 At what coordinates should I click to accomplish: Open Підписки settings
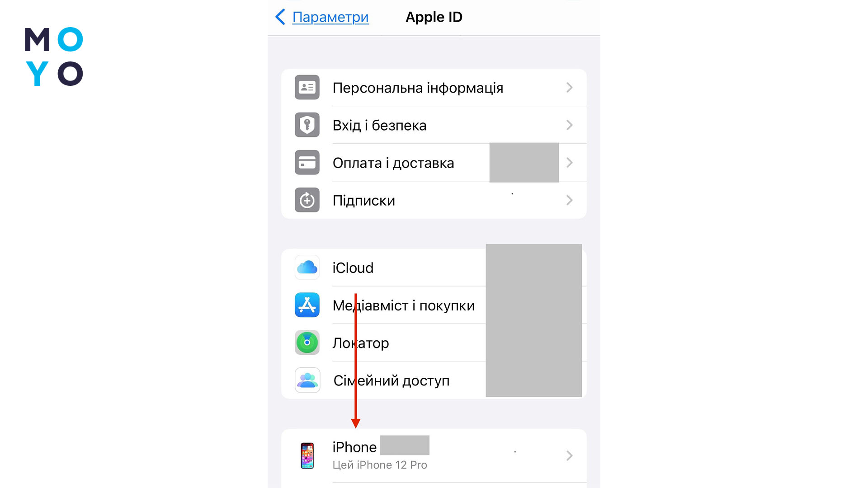pyautogui.click(x=434, y=200)
